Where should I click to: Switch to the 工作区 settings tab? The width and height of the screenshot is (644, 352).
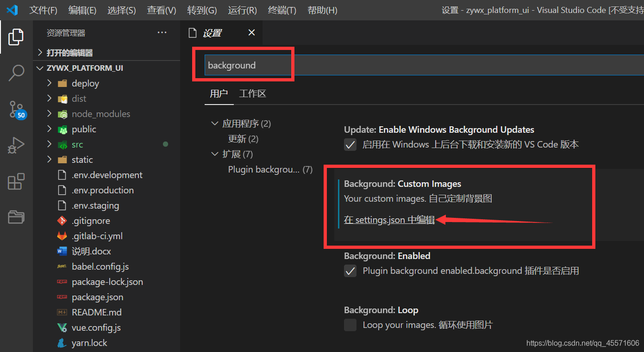pos(252,94)
